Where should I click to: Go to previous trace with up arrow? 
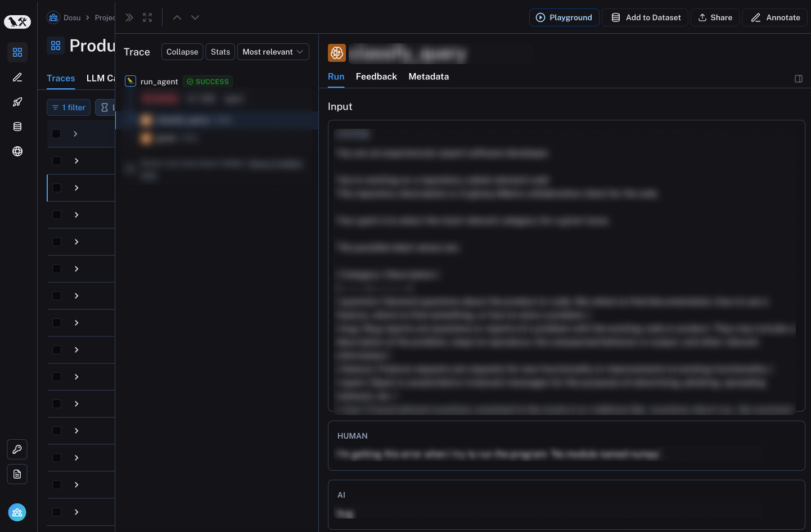177,17
